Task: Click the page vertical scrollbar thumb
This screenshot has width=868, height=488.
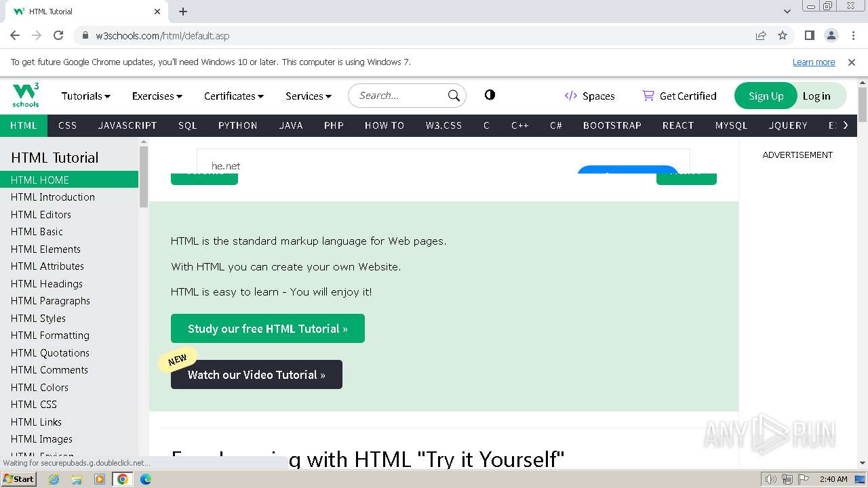Action: 862,104
